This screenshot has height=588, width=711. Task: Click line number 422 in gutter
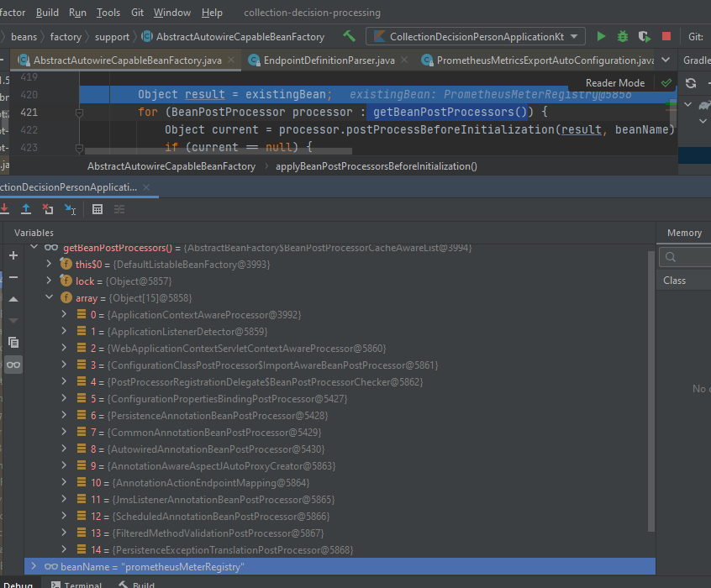(29, 130)
